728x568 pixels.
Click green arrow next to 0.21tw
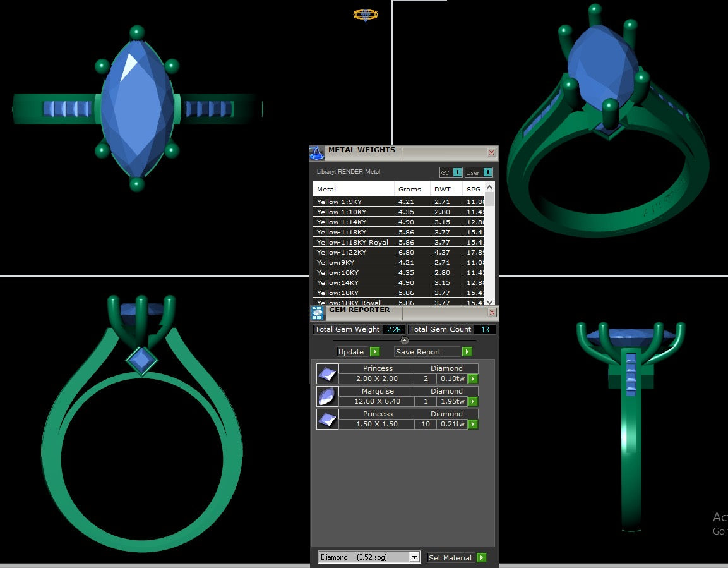[x=473, y=424]
